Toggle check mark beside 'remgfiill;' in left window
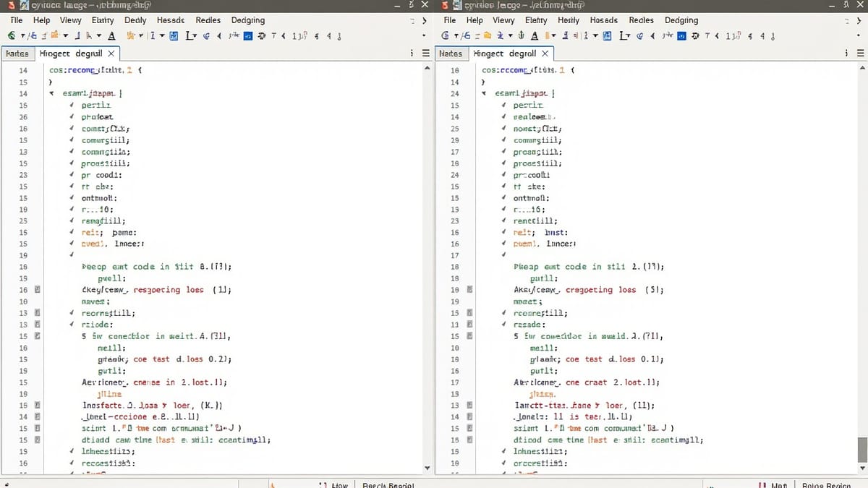The width and height of the screenshot is (868, 488). pyautogui.click(x=72, y=221)
